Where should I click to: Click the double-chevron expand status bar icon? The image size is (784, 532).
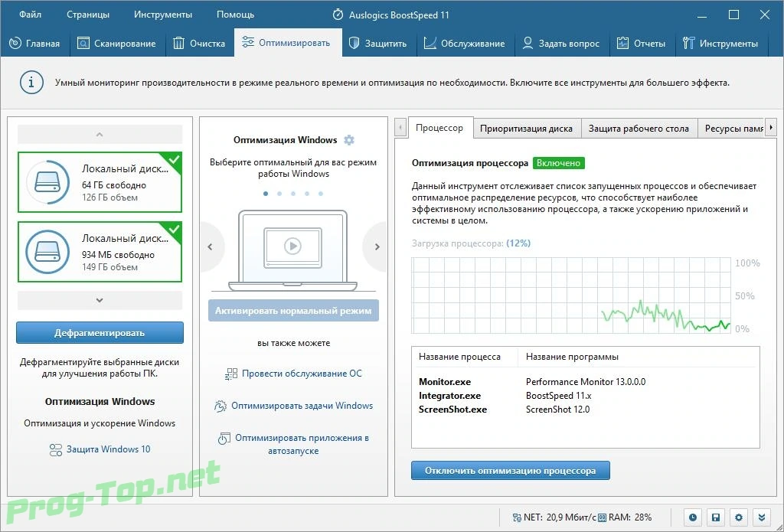click(x=762, y=517)
